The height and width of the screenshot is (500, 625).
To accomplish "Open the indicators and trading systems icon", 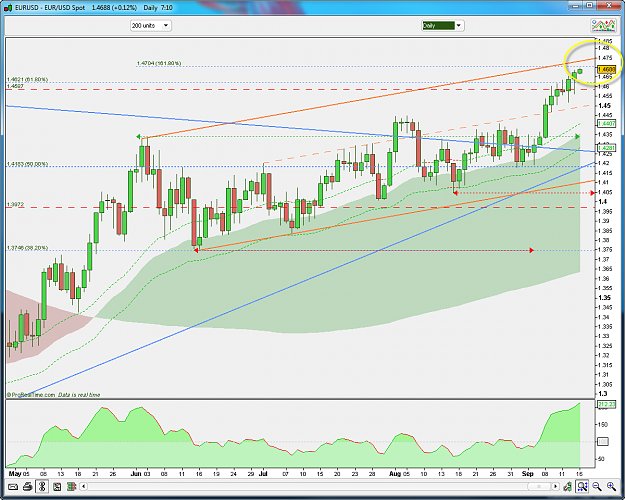I will (x=603, y=26).
